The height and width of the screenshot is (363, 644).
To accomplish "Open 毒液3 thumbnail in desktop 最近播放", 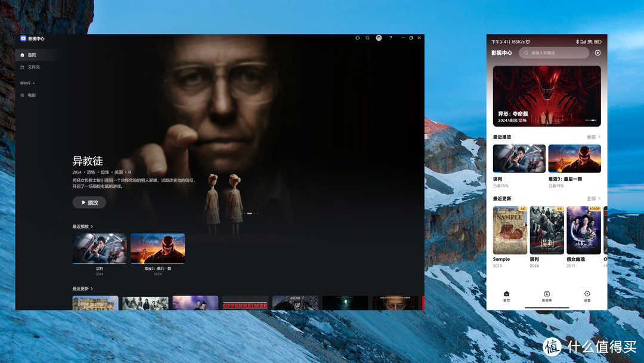I will point(157,248).
